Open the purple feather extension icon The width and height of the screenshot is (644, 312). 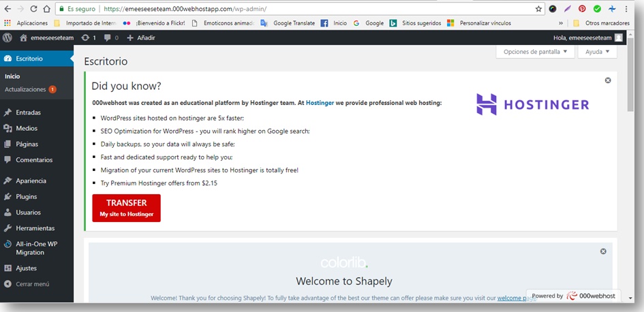(568, 9)
